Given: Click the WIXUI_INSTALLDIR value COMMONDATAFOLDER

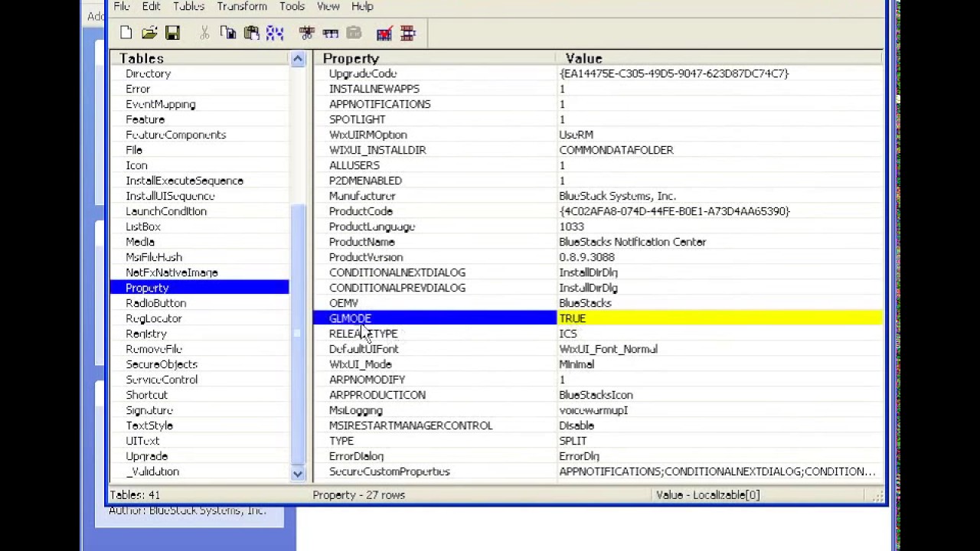Looking at the screenshot, I should click(616, 150).
